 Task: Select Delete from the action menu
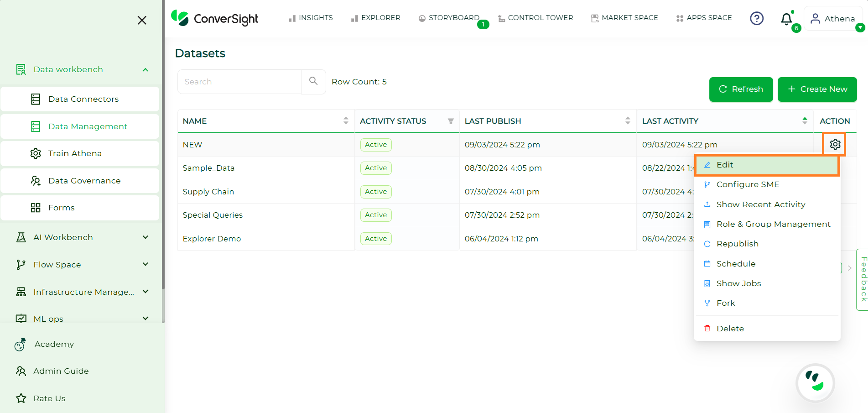[x=730, y=329]
